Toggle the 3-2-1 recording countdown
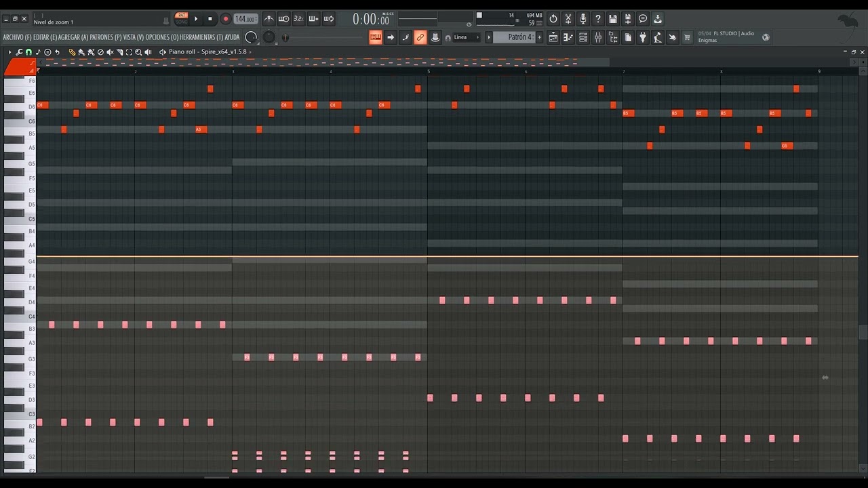This screenshot has height=488, width=868. point(298,19)
